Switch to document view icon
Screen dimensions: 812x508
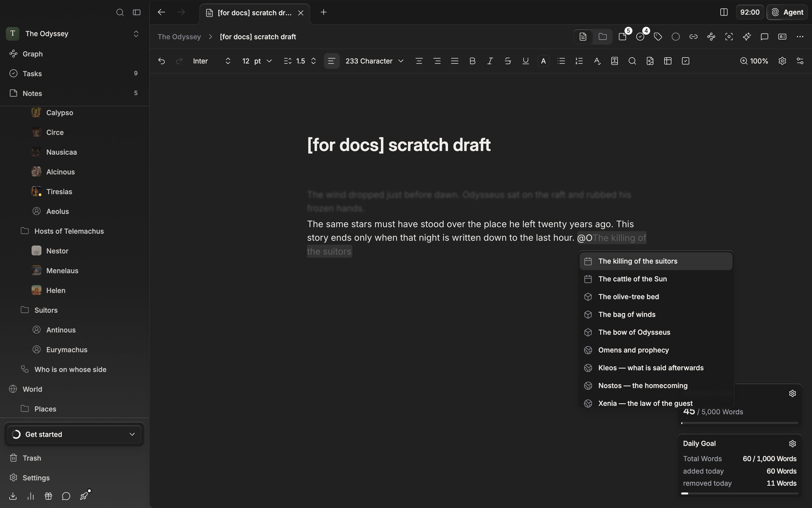583,37
